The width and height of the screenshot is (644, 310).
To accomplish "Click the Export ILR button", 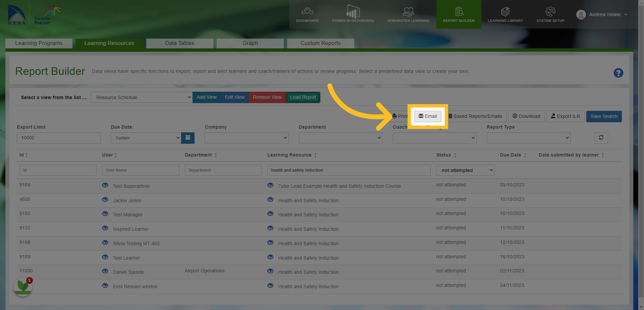I will point(565,116).
